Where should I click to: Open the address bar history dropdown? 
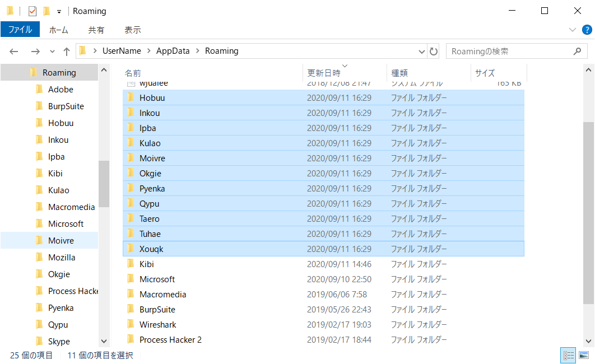coord(421,52)
